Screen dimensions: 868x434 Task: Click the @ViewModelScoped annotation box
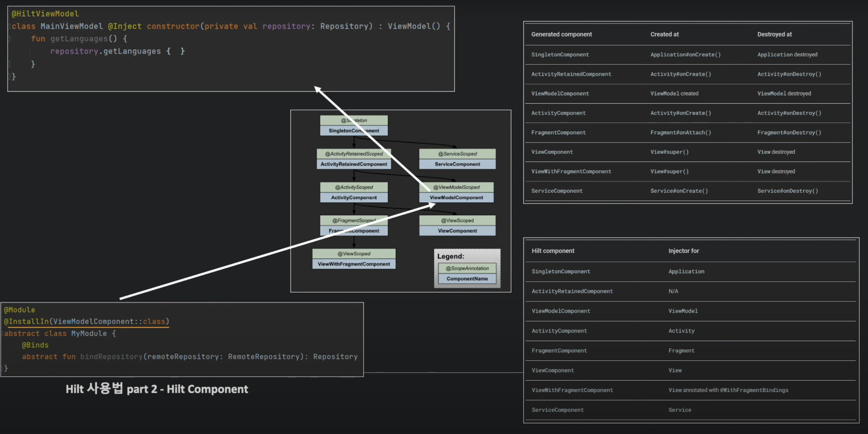(456, 187)
